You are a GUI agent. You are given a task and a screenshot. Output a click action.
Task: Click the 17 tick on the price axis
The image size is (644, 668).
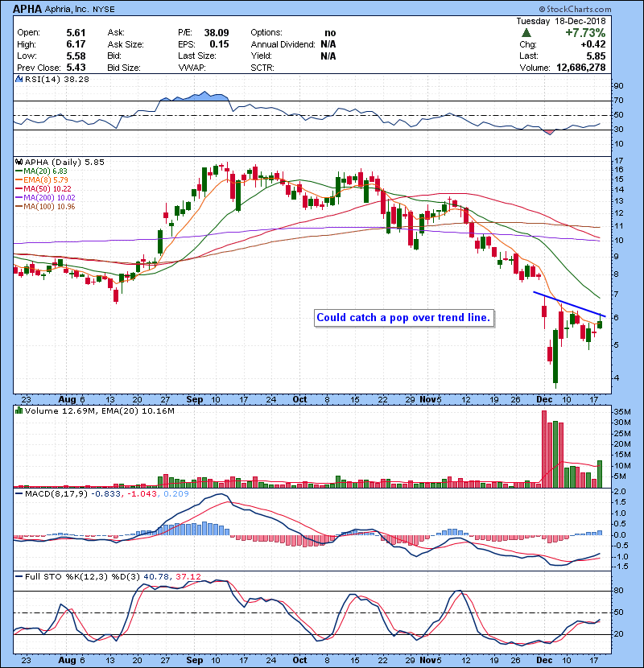[618, 161]
